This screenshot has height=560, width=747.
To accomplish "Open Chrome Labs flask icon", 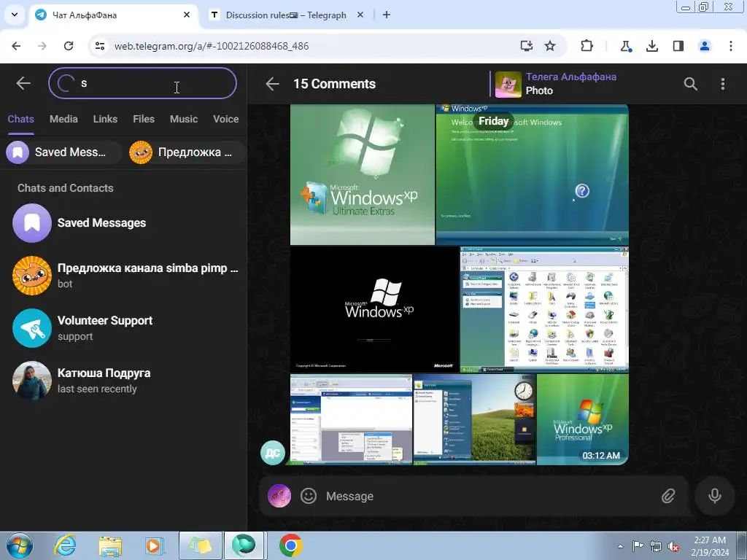I will tap(625, 46).
